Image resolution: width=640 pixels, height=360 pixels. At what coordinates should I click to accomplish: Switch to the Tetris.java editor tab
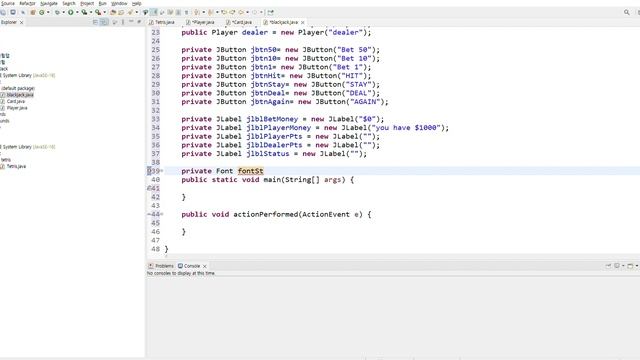pos(162,22)
